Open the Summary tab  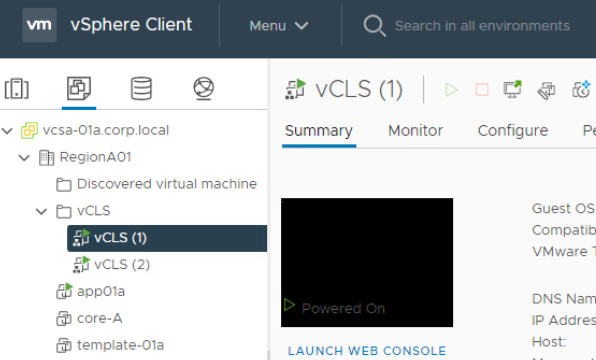[x=319, y=131]
